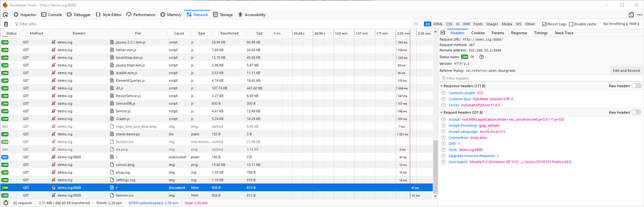
Task: Activate the element picker tool
Action: pyautogui.click(x=5, y=14)
